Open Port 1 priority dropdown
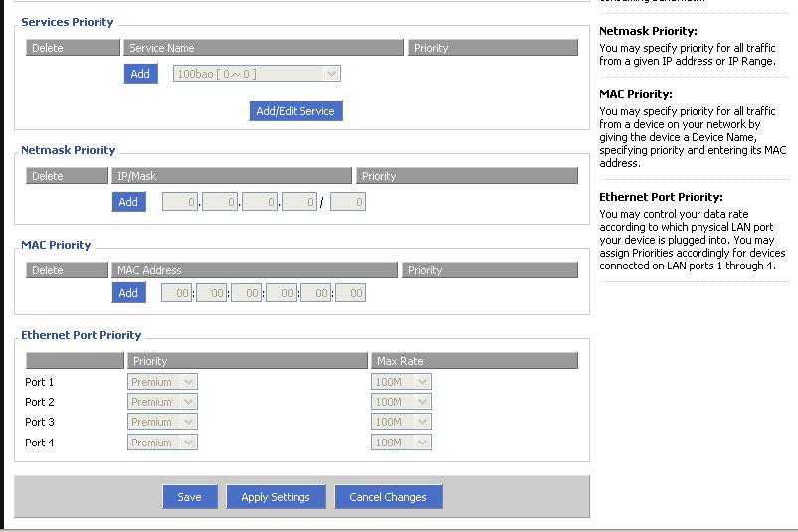Screen dimensions: 798x532 tap(162, 382)
